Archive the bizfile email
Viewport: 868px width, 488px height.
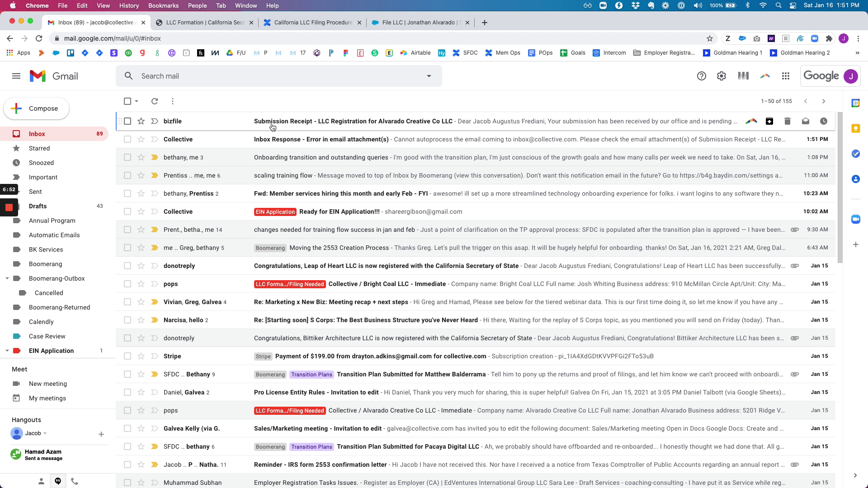(x=769, y=121)
